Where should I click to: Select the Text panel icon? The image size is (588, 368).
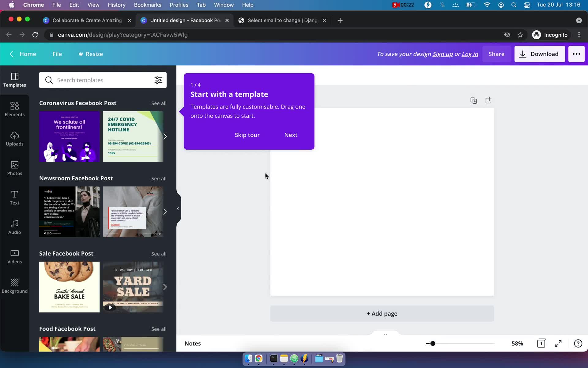(15, 197)
